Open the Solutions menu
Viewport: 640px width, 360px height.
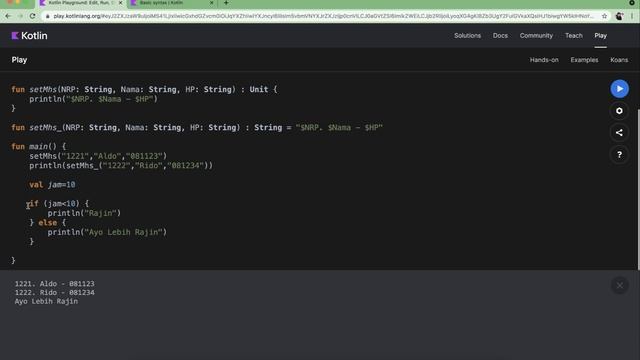tap(467, 36)
